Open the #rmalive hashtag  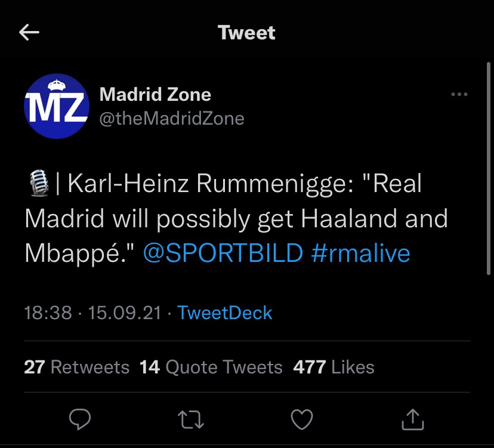tap(361, 254)
